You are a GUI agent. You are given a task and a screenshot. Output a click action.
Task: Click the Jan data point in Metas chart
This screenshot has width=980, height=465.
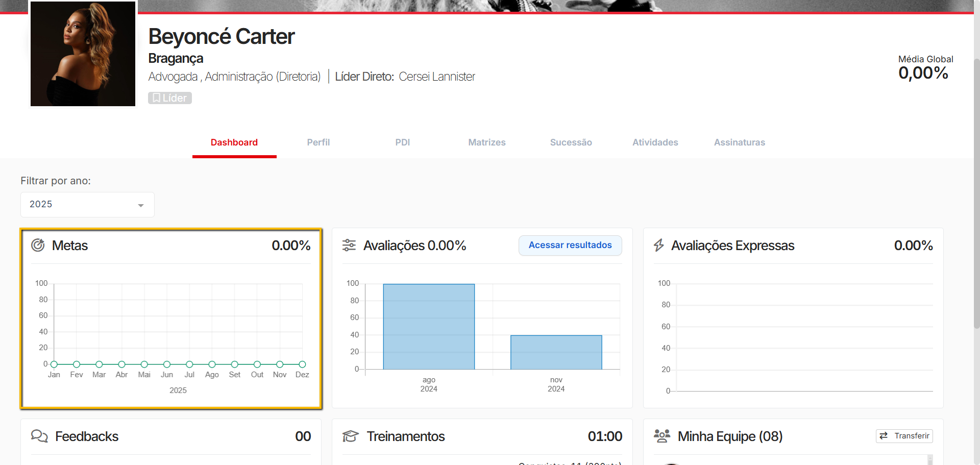click(x=54, y=364)
